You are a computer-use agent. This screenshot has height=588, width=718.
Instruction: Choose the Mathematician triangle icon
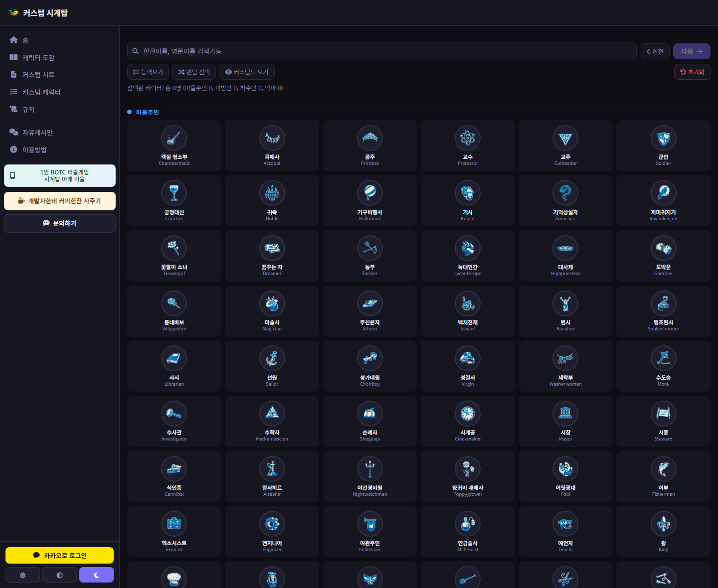click(x=272, y=414)
